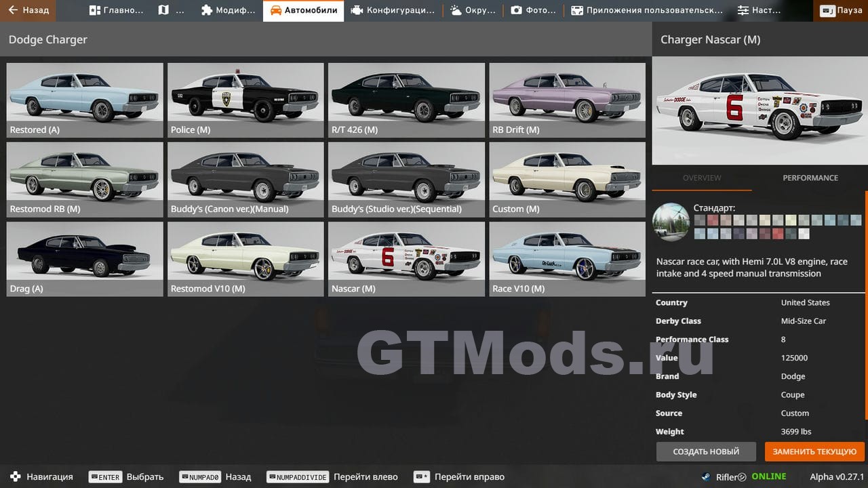The width and height of the screenshot is (868, 488).
Task: Select the Restomod RB (M) configuration
Action: [x=85, y=180]
